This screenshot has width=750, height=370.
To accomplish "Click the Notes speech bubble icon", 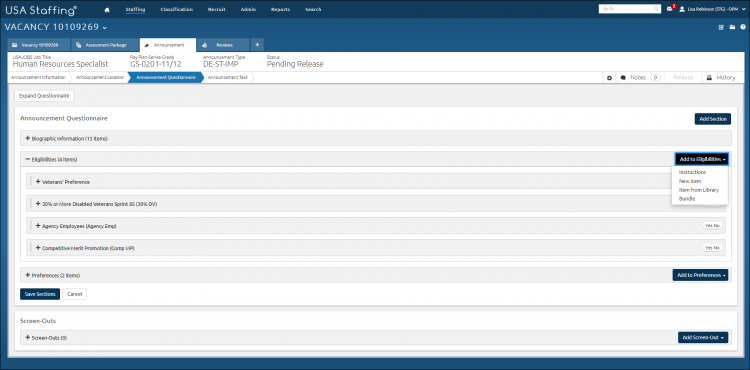I will coord(624,77).
